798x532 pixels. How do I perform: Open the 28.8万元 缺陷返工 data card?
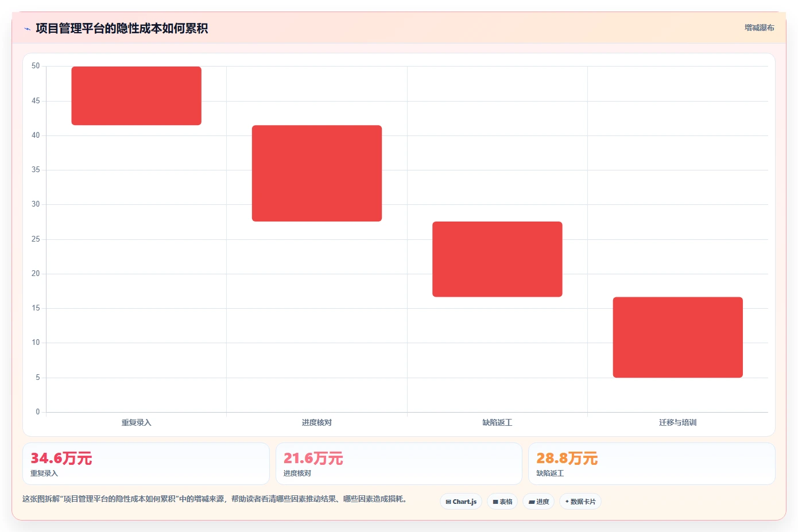click(x=652, y=464)
